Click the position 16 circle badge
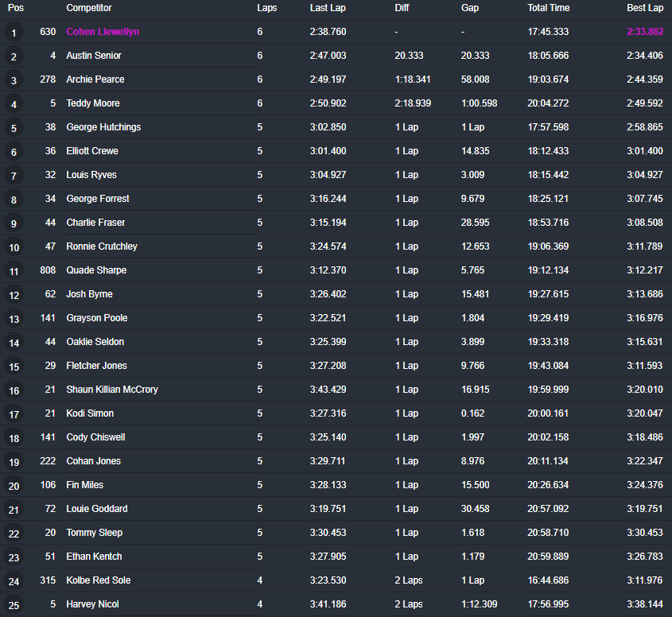672x617 pixels. pyautogui.click(x=14, y=390)
